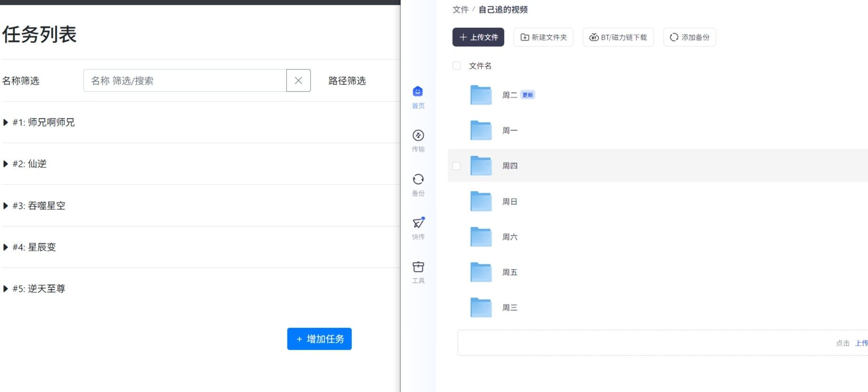This screenshot has height=392, width=868.
Task: Open BT/磁力链下载 download option
Action: tap(618, 37)
